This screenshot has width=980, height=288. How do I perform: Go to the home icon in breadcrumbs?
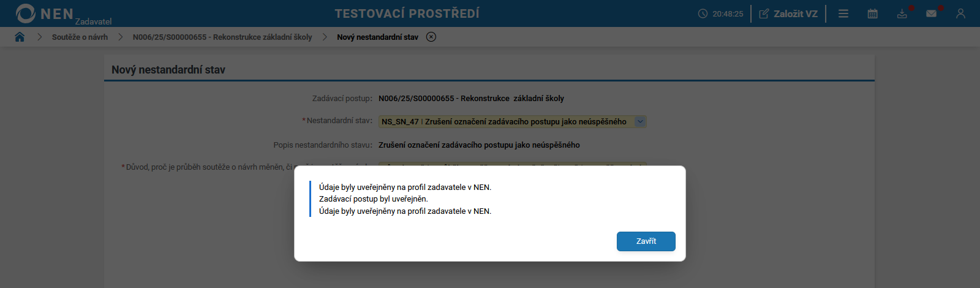tap(20, 37)
